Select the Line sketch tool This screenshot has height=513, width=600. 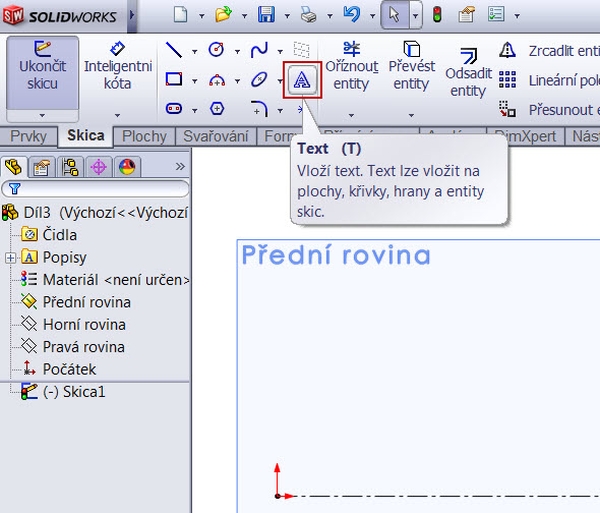[x=174, y=50]
